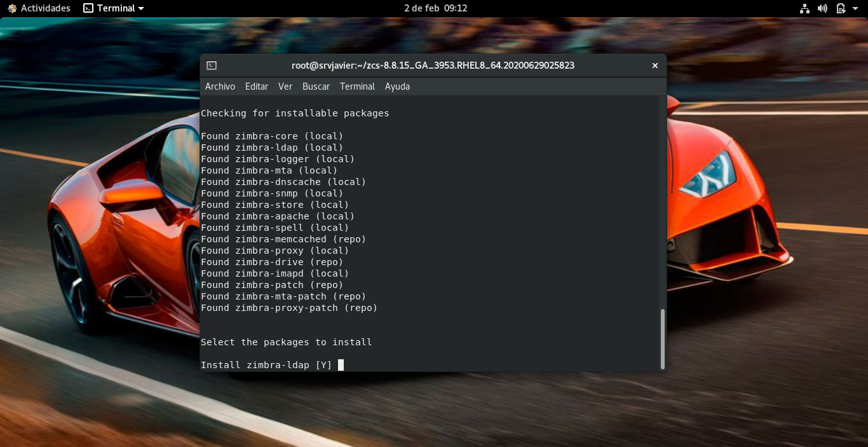
Task: Click the line 'Found zimbra-store (local)'
Action: pos(275,205)
